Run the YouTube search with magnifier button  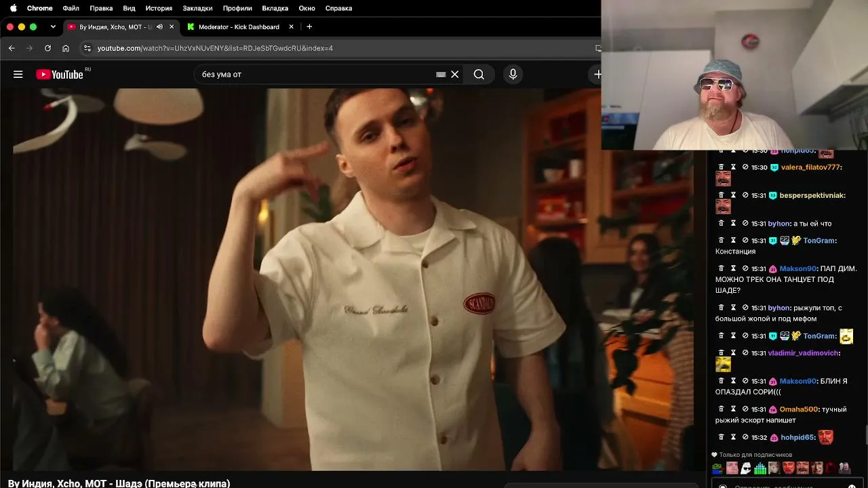coord(479,75)
